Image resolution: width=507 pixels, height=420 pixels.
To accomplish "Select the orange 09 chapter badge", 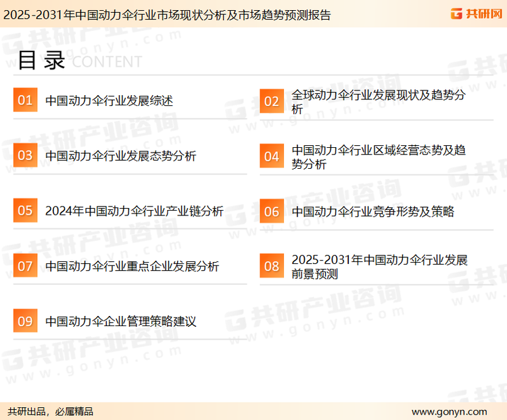I will click(25, 321).
